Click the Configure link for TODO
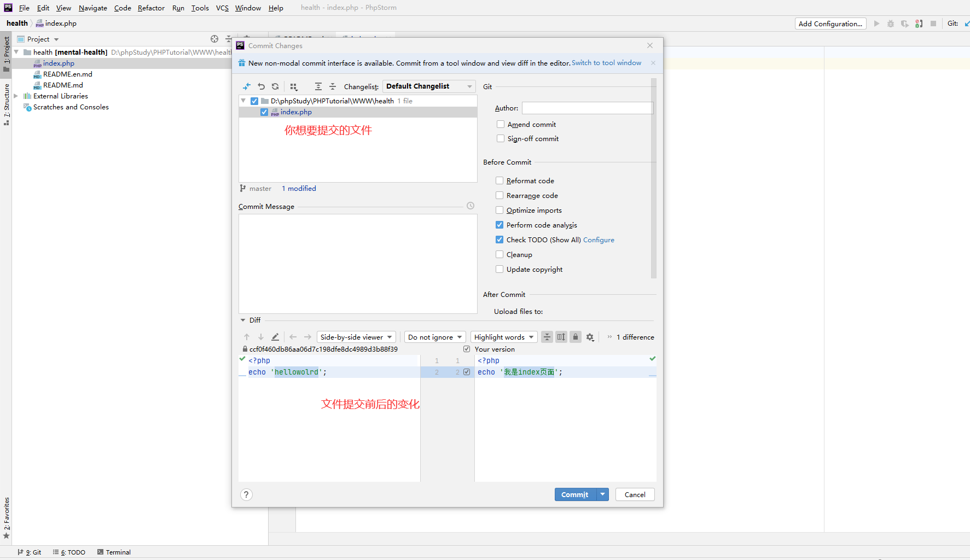 599,240
